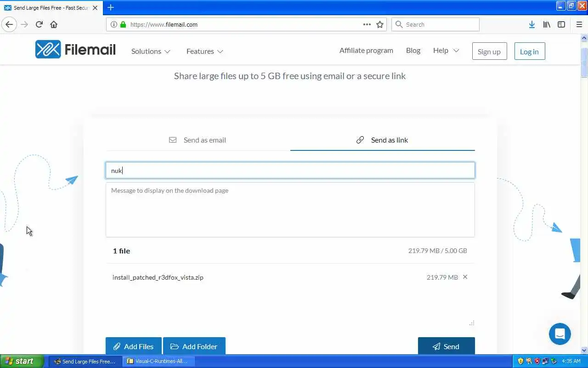Image resolution: width=588 pixels, height=368 pixels.
Task: Switch to Send as email tab
Action: (x=198, y=140)
